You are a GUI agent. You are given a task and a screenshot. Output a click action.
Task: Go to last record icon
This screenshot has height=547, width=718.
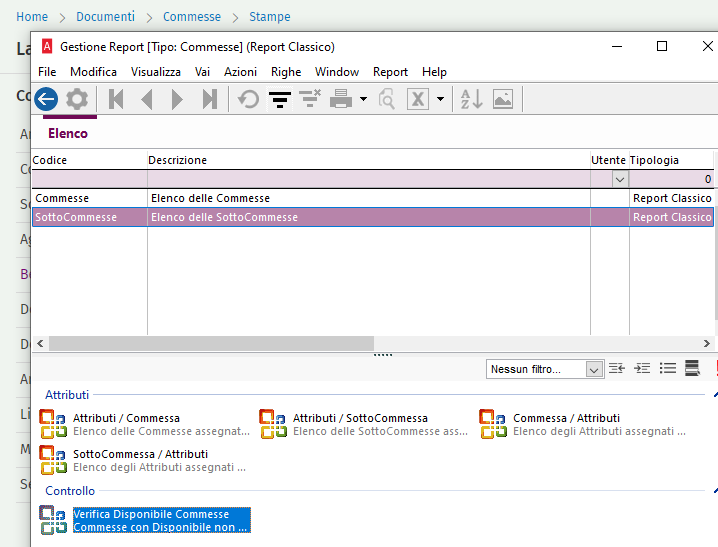tap(210, 99)
